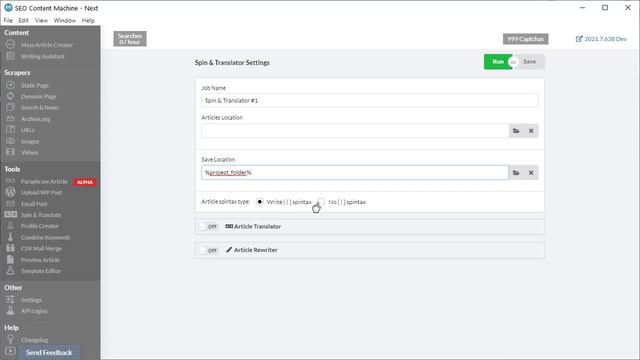Select the Static Page scraper icon
This screenshot has width=640, height=360.
coord(10,85)
